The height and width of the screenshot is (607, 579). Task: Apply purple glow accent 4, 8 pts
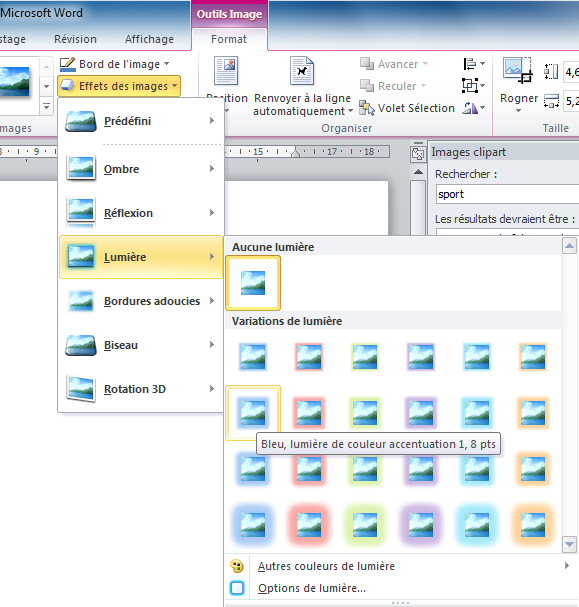tap(421, 413)
